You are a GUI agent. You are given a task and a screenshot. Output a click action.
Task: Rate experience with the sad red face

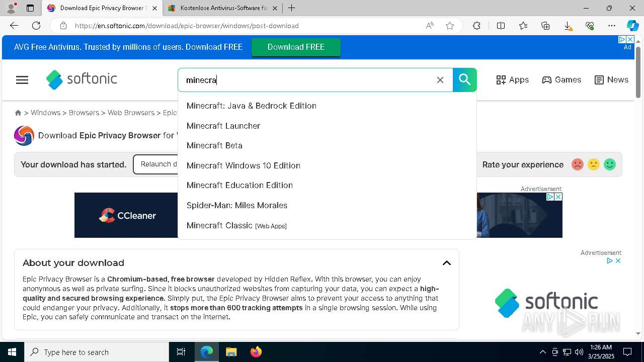(578, 164)
